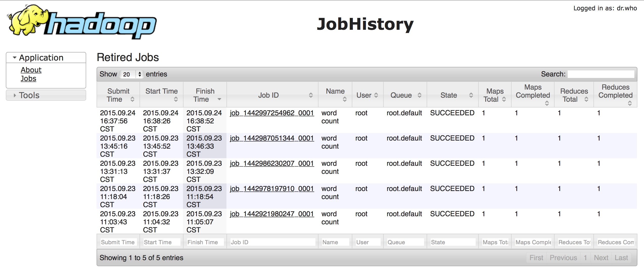Image resolution: width=644 pixels, height=271 pixels.
Task: Click the Maps Completed filter field
Action: tap(533, 242)
